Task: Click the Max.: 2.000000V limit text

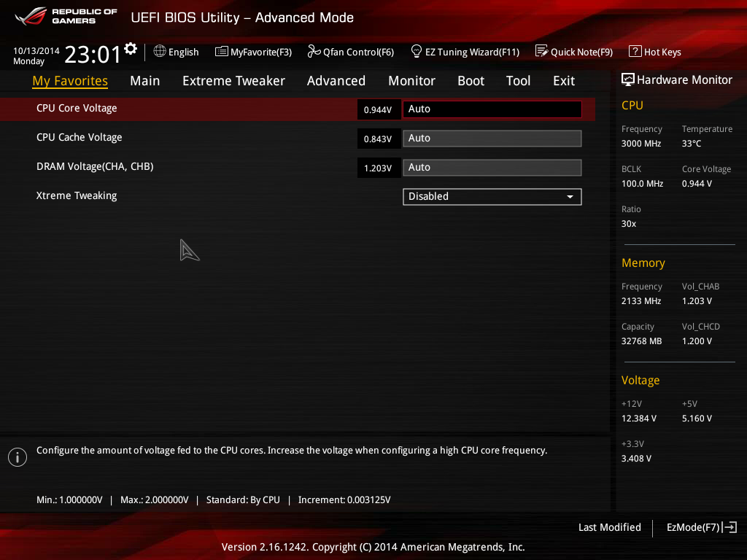Action: (155, 499)
